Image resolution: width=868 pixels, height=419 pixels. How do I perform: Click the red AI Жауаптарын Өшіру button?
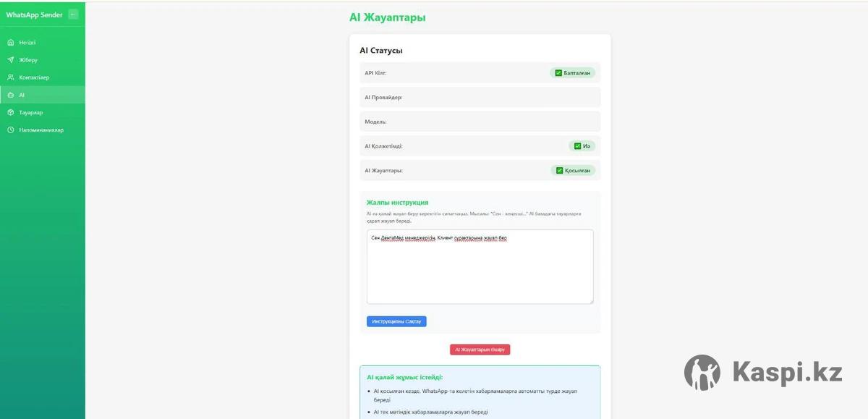[480, 350]
